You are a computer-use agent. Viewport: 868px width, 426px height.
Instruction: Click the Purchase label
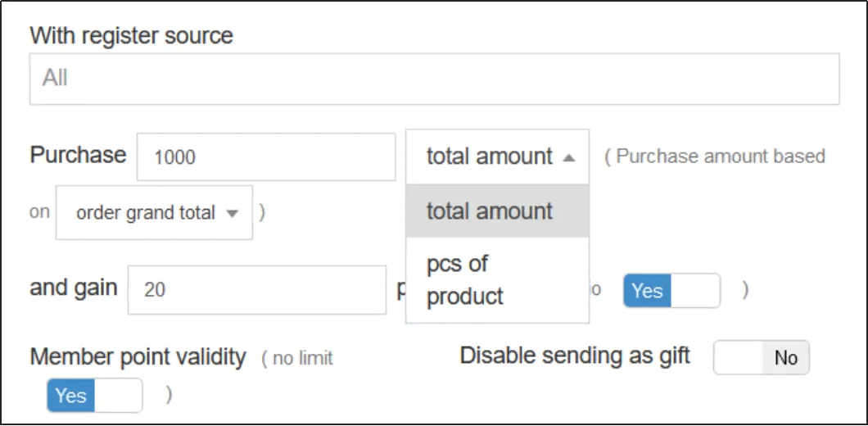click(78, 155)
